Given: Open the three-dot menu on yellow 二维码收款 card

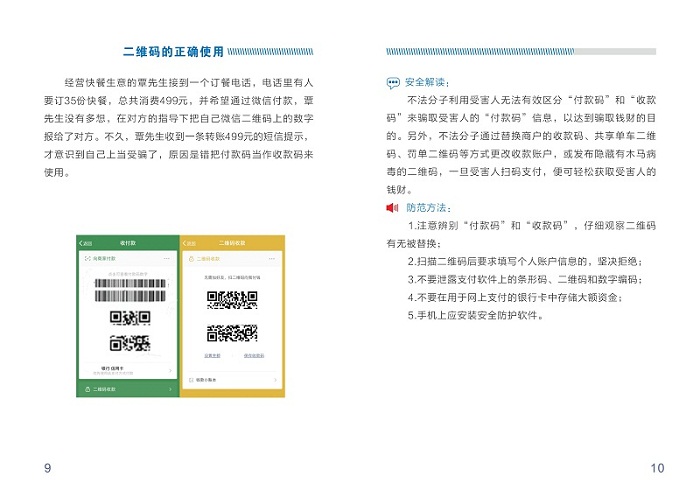Looking at the screenshot, I should point(272,259).
